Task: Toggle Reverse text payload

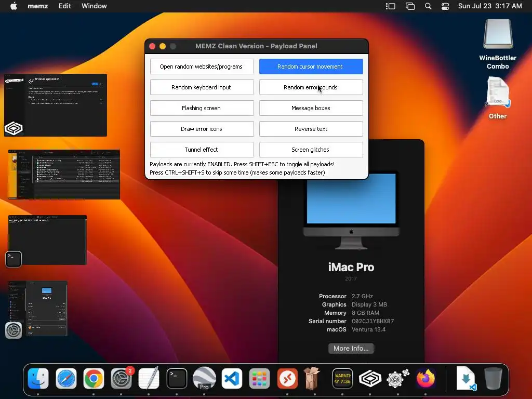Action: click(311, 129)
